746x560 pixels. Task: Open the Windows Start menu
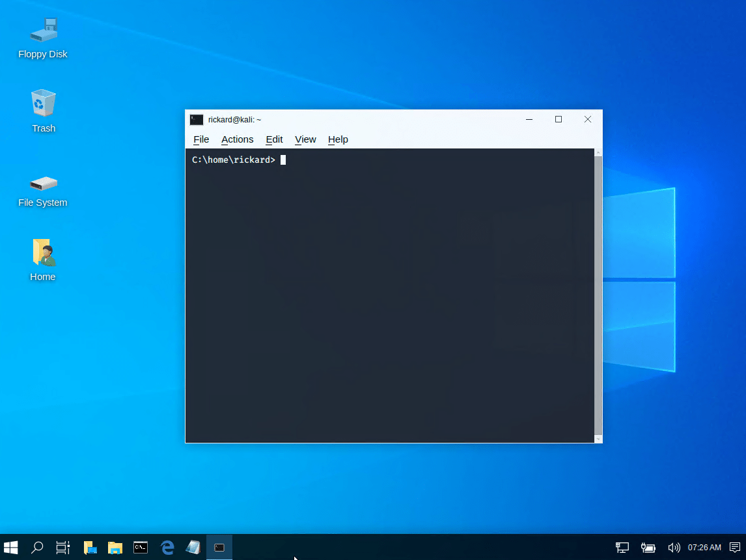(x=10, y=547)
